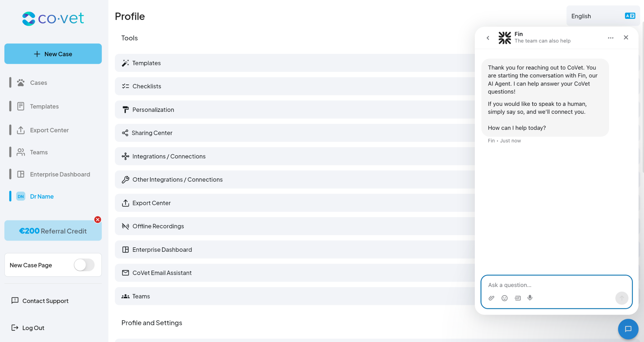
Task: Click the Log Out arrow icon
Action: pyautogui.click(x=15, y=328)
